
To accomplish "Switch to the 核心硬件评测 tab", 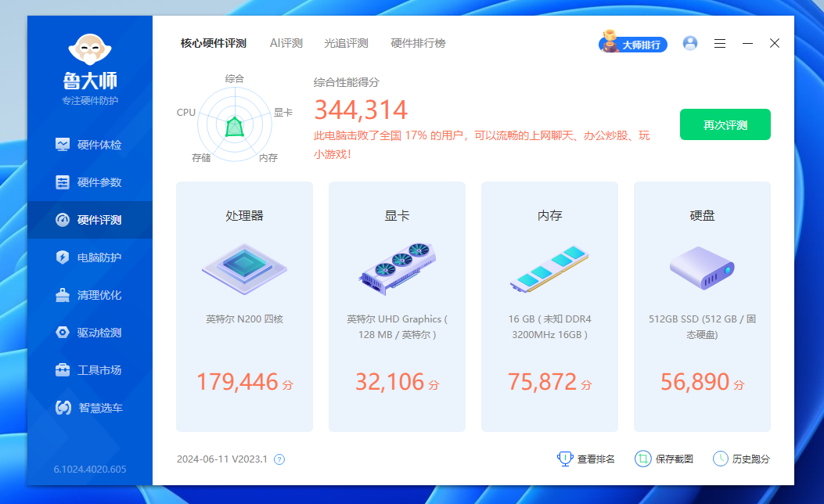I will coord(214,43).
